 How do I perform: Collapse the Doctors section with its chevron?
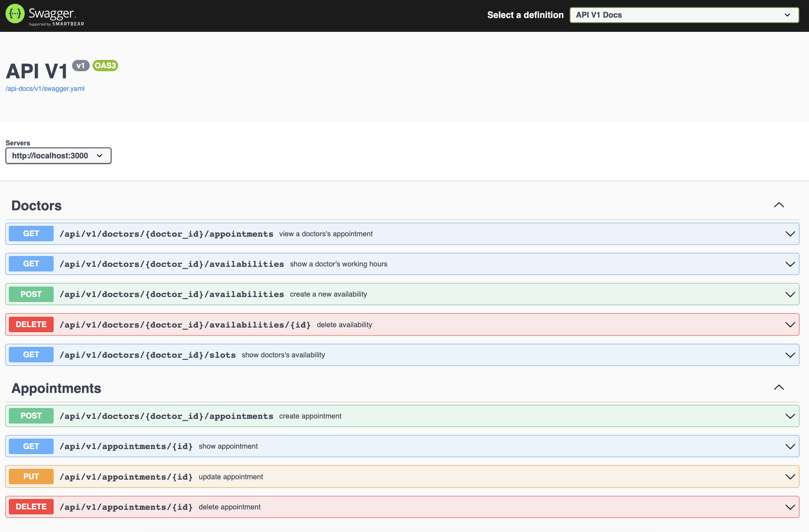pyautogui.click(x=779, y=205)
